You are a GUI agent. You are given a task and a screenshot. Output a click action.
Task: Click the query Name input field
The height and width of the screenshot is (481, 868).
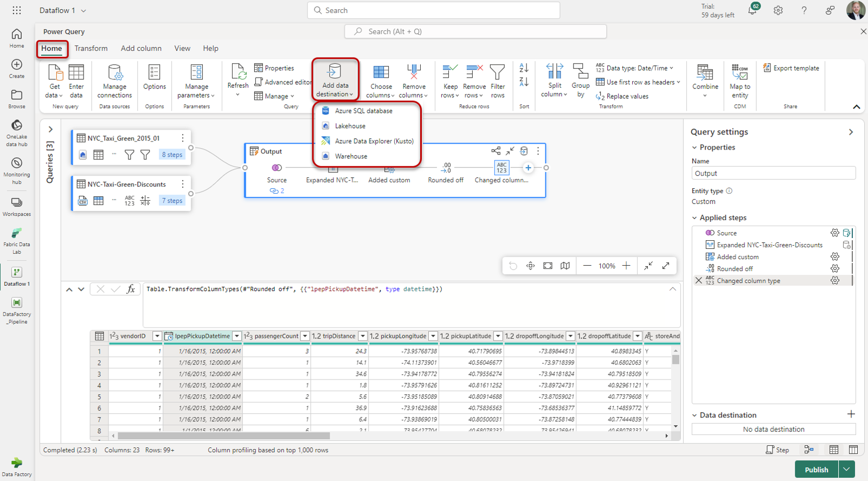tap(773, 174)
